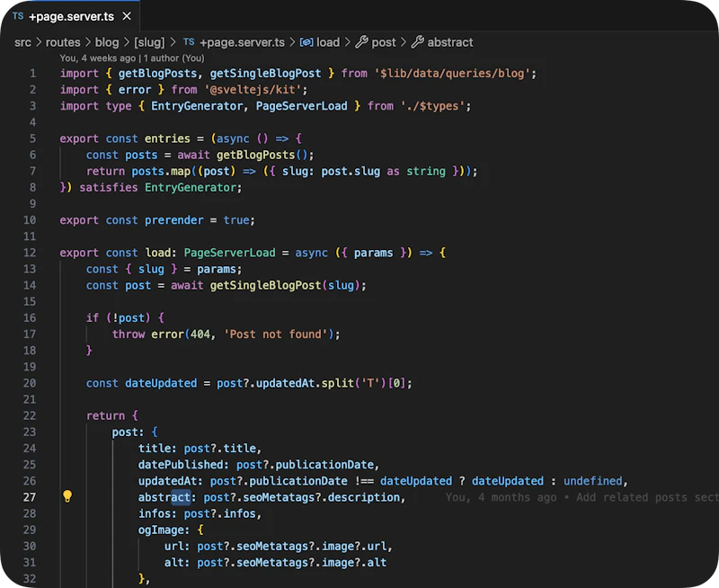Click the 'blog' breadcrumb segment
719x588 pixels.
[x=107, y=42]
